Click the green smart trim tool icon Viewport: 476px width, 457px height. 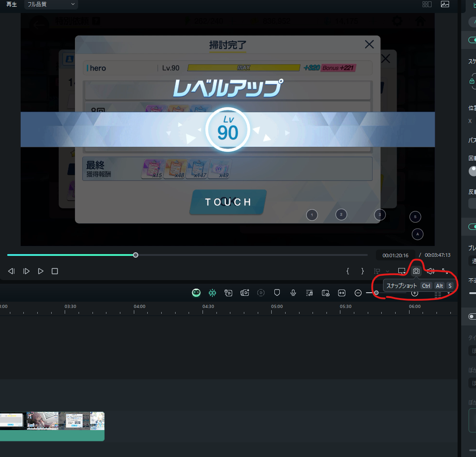[x=212, y=293]
